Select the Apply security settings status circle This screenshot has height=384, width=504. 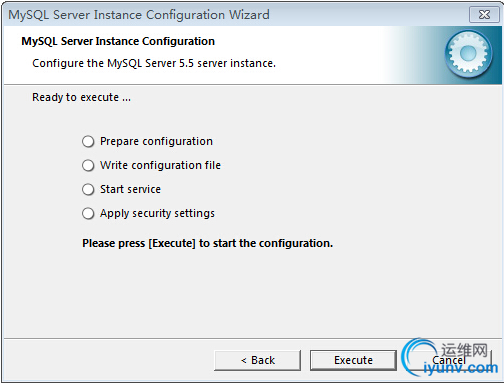tap(88, 213)
